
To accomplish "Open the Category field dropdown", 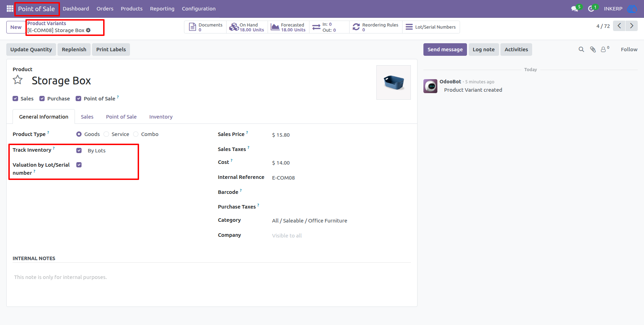I will [x=342, y=221].
